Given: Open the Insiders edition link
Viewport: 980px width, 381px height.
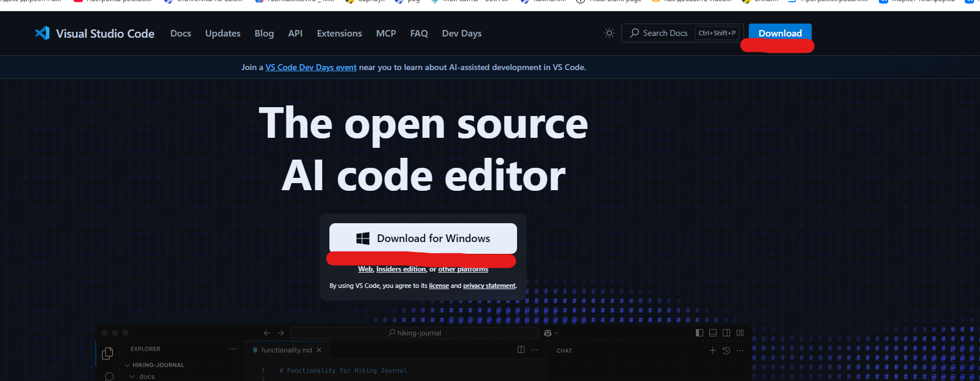Looking at the screenshot, I should pos(401,269).
